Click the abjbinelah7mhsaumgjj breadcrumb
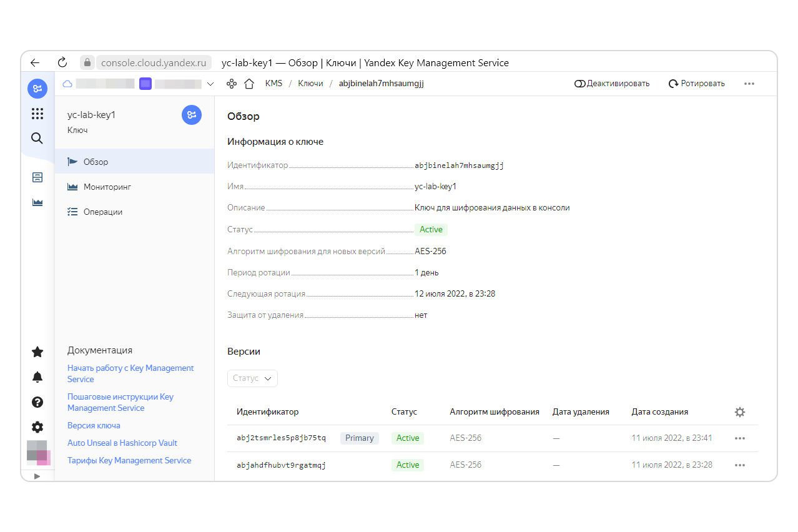Screen dimensions: 798x532 point(381,84)
